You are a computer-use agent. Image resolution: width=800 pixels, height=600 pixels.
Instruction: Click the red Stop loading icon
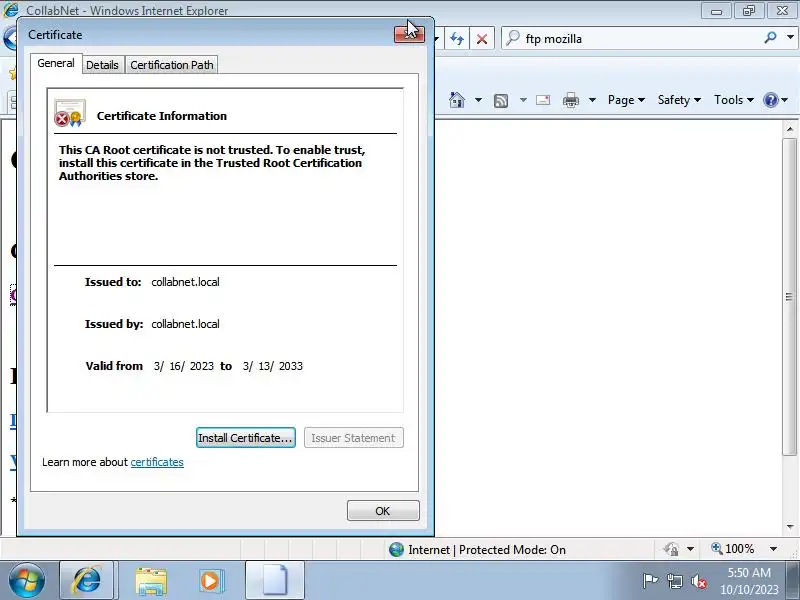(482, 39)
